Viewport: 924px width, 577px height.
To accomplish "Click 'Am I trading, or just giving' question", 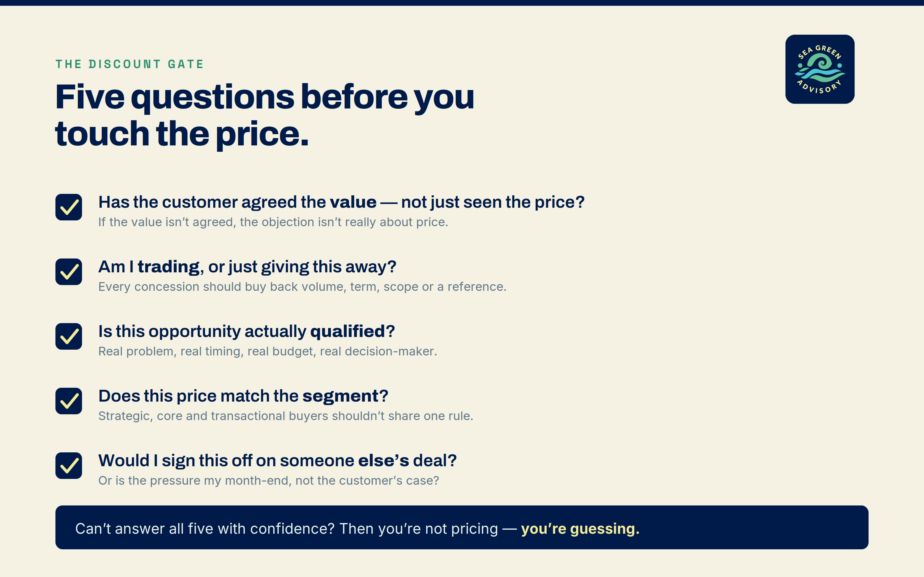I will pyautogui.click(x=247, y=267).
